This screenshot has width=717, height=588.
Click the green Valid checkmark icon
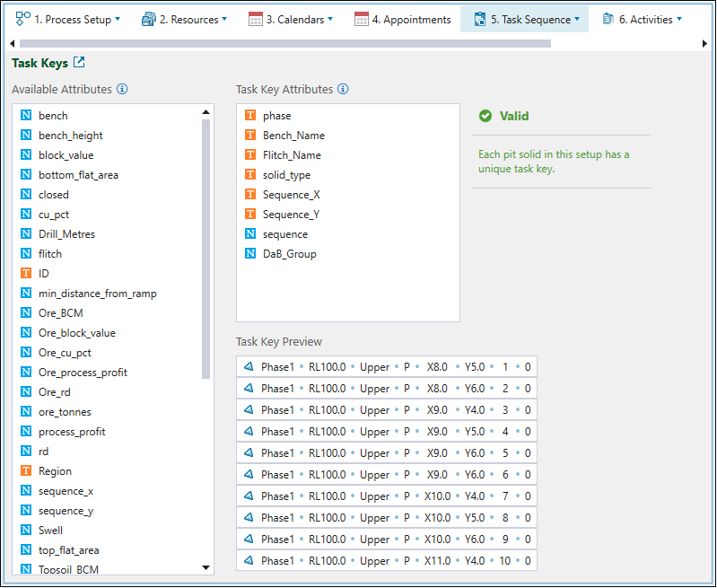tap(485, 116)
